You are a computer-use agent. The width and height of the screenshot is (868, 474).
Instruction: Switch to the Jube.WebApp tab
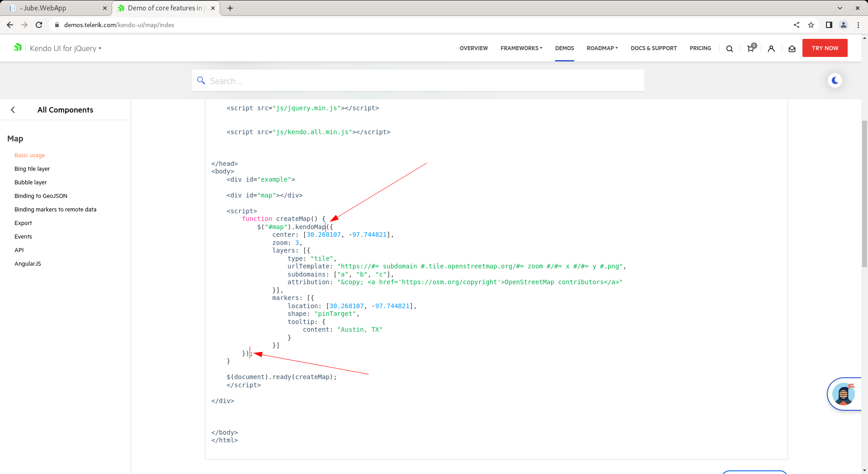(56, 8)
